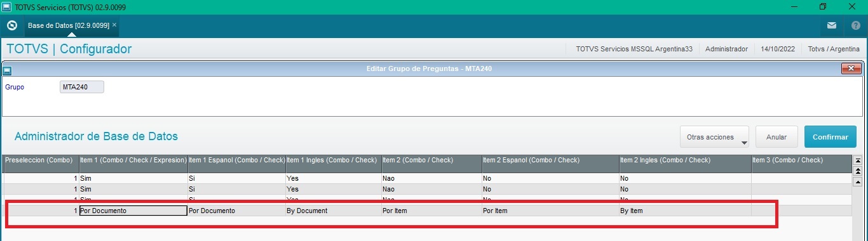Screen dimensions: 868x241
Task: Close the Base de Datos tab with its x
Action: click(114, 25)
